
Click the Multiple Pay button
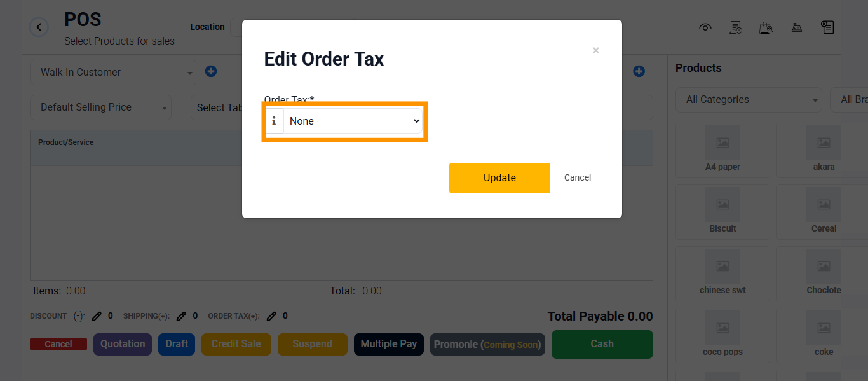(x=389, y=344)
